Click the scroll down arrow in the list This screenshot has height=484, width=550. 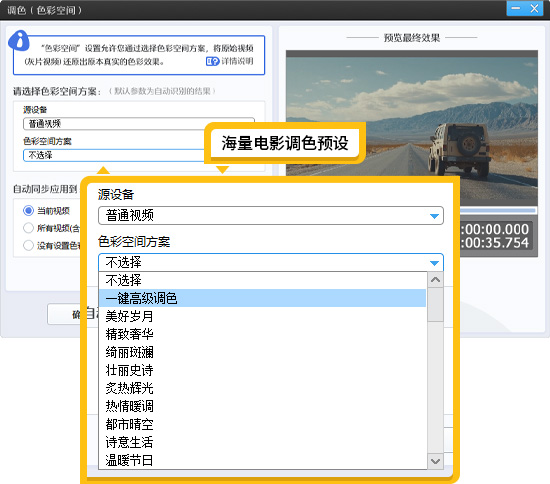(435, 461)
